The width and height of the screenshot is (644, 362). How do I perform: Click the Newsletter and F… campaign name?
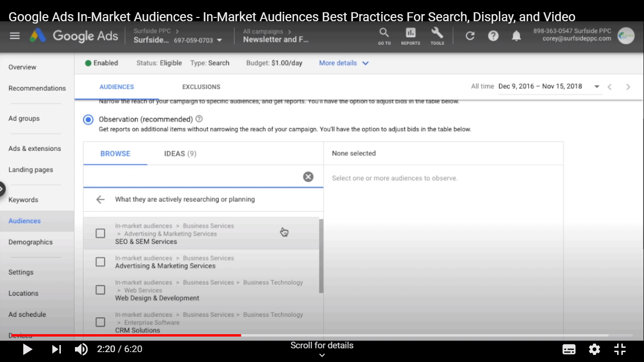click(x=276, y=40)
